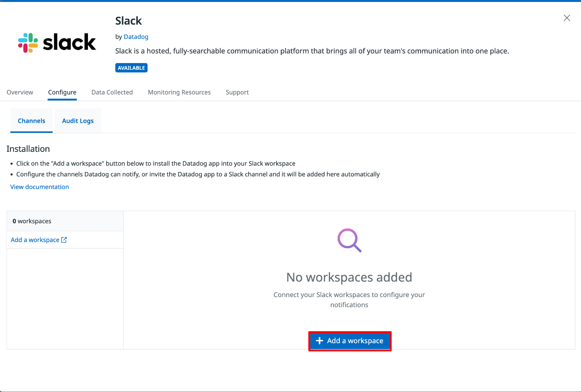Open the Datadog author link
581x392 pixels.
click(136, 37)
